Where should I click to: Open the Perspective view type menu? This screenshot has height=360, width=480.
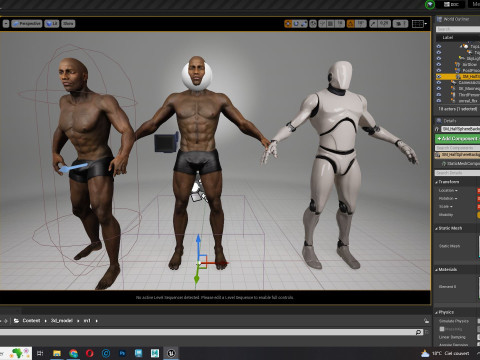(x=27, y=24)
